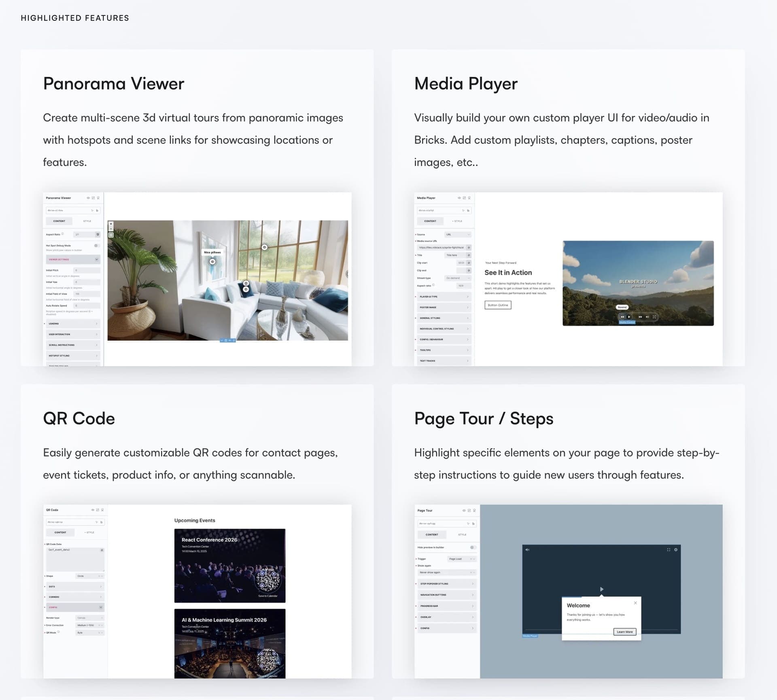Open the panorama fullscreen control

[111, 235]
